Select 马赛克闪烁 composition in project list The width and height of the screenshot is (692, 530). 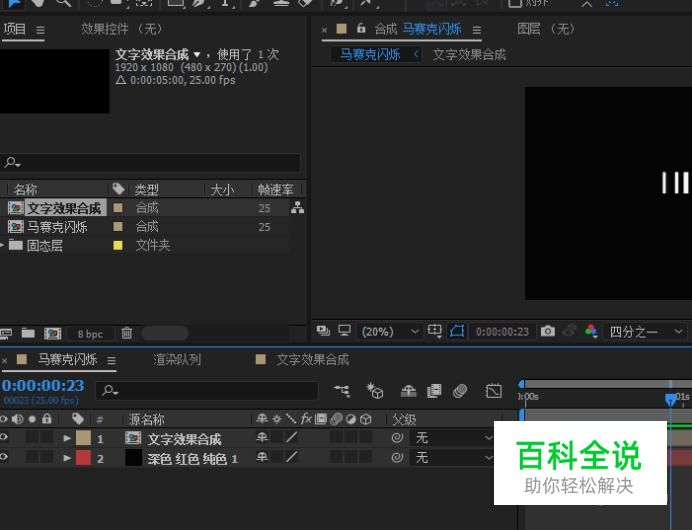(x=57, y=227)
